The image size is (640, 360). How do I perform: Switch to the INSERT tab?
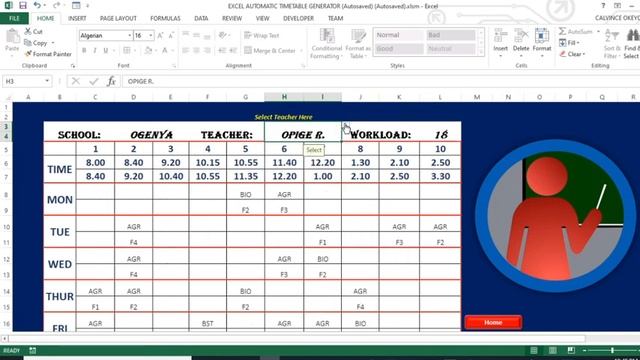[x=77, y=18]
